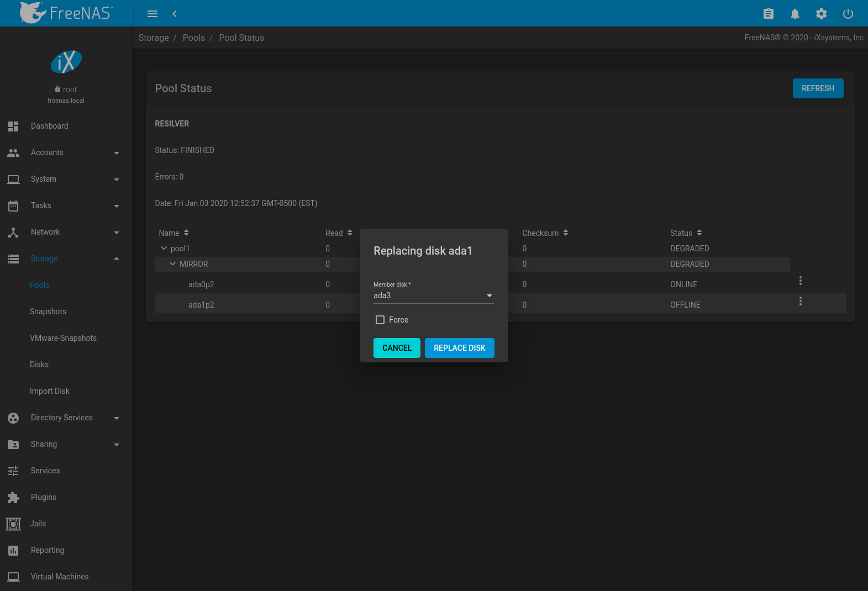Go to Snapshots in Storage menu
This screenshot has width=868, height=591.
point(48,312)
